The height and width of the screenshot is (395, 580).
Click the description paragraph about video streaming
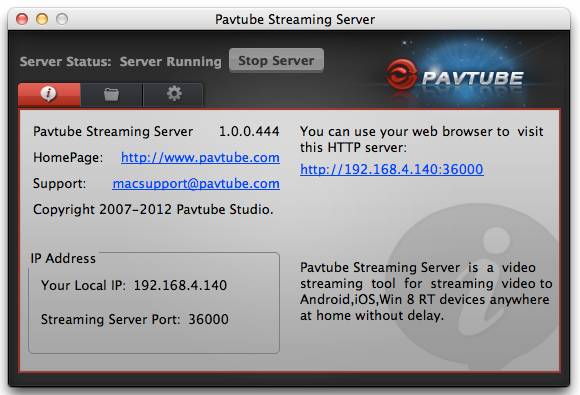(426, 291)
